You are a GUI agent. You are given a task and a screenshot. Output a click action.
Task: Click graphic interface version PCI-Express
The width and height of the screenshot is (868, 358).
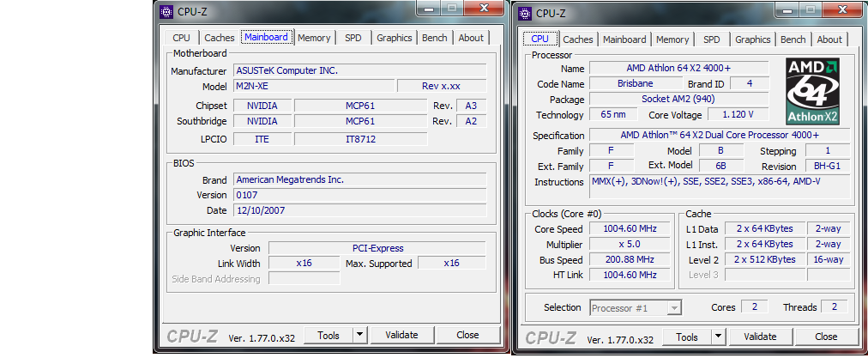click(x=377, y=248)
